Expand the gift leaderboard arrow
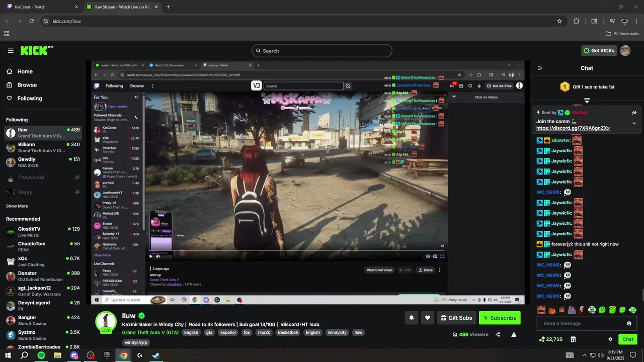Screen dimensions: 644x362 [x=587, y=101]
